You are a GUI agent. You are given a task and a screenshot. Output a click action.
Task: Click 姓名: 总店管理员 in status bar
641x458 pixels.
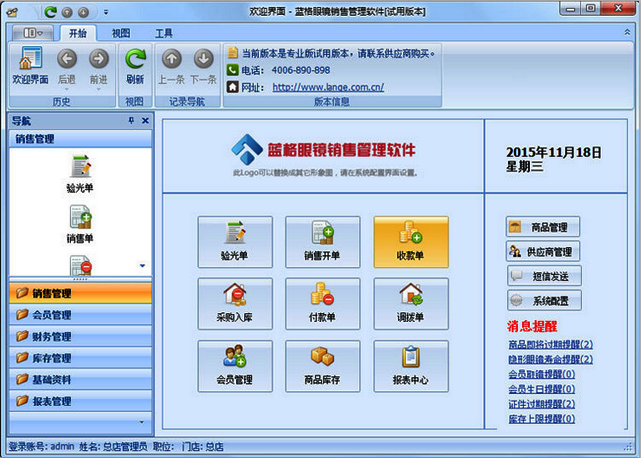pos(113,447)
